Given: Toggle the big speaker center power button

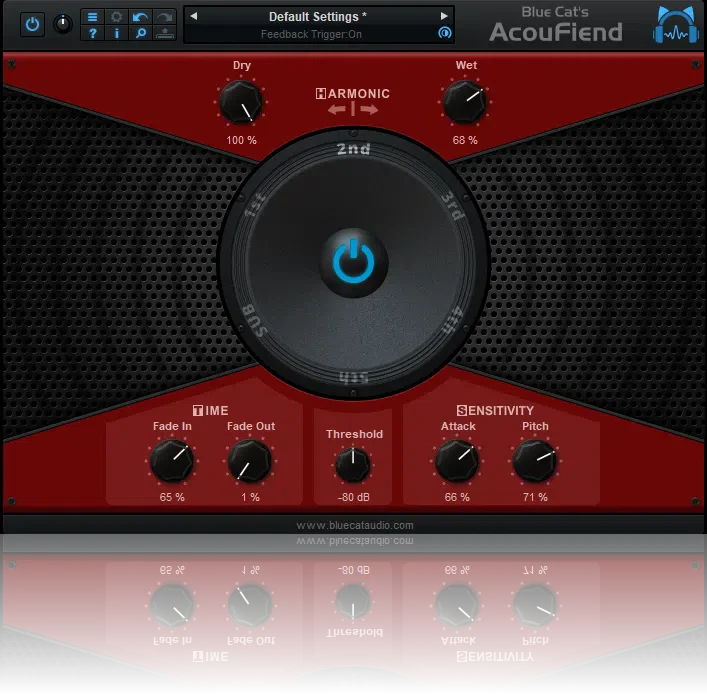Looking at the screenshot, I should click(x=353, y=263).
